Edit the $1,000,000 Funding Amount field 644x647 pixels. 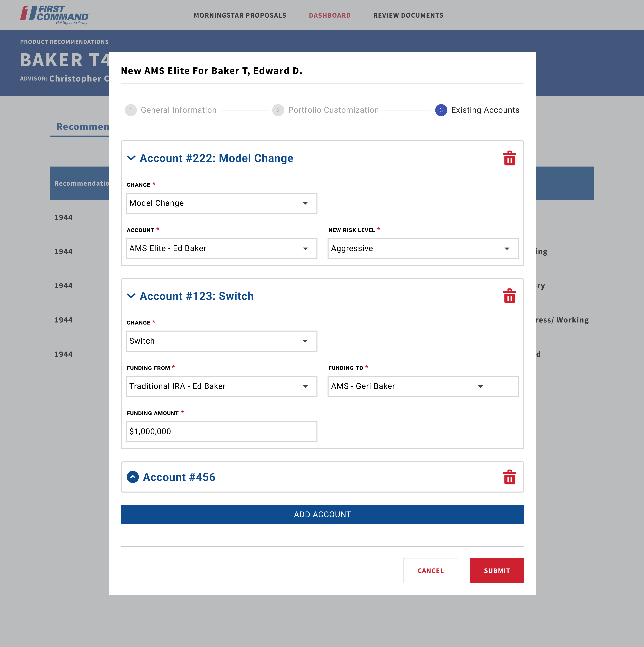(x=221, y=431)
